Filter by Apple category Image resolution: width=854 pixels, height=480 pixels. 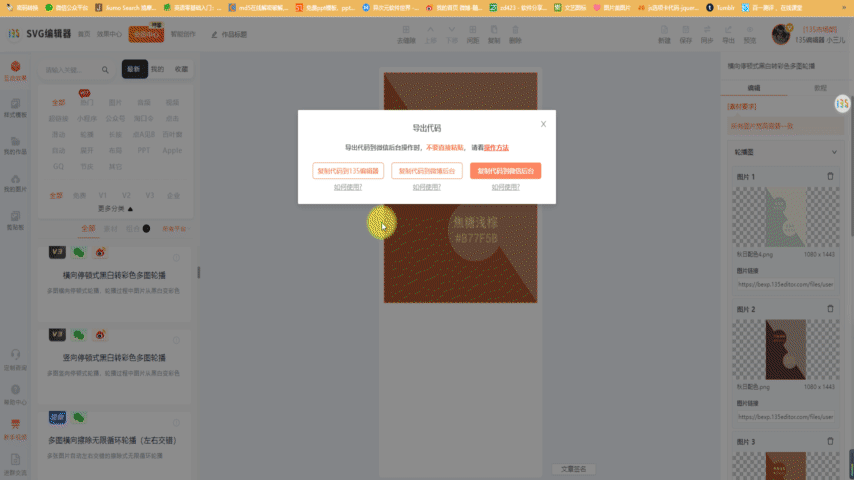tap(172, 150)
